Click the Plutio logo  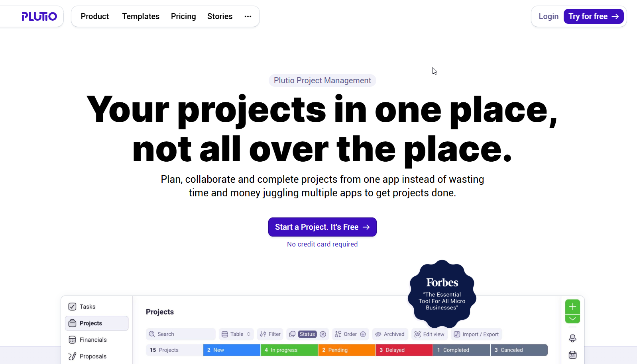pyautogui.click(x=39, y=16)
